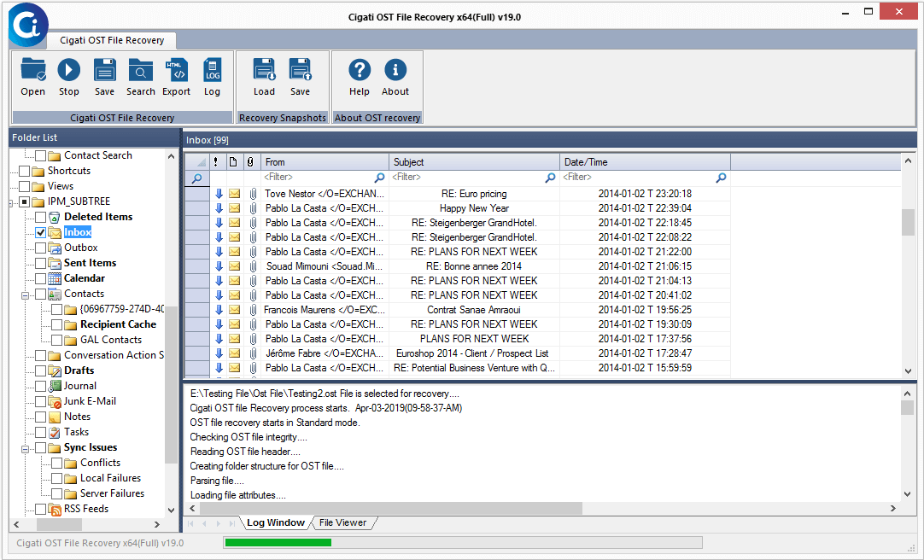Viewport: 924px width, 560px height.
Task: Click the log window horizontal scrollbar
Action: point(391,508)
